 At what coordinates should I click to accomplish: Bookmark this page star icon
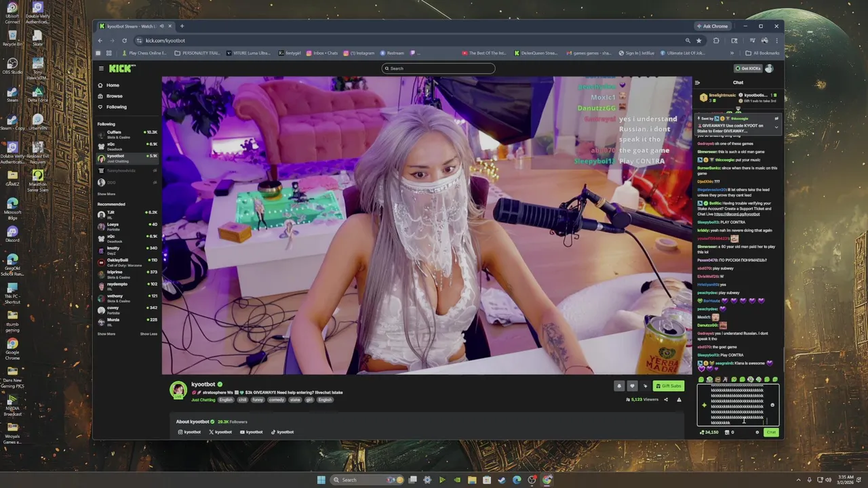tap(698, 41)
